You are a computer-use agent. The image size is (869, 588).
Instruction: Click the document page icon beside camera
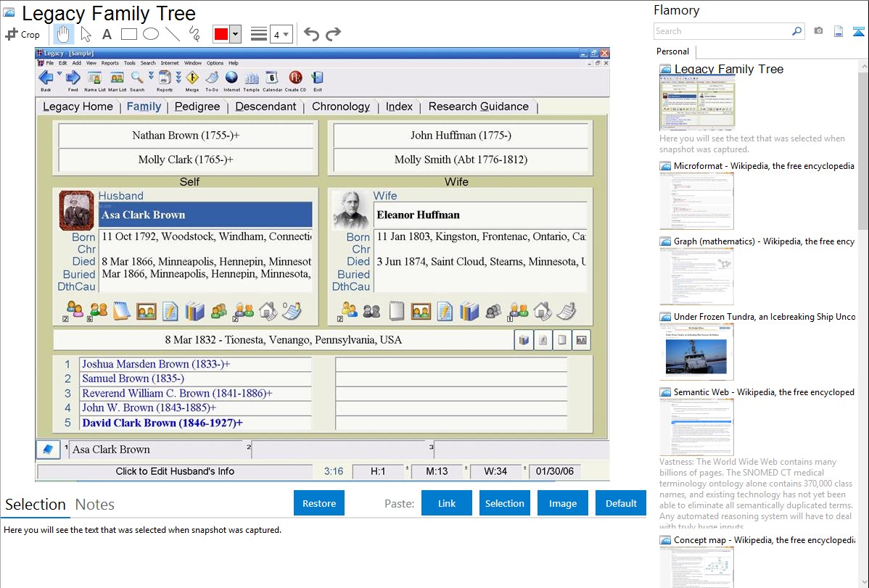[x=839, y=31]
